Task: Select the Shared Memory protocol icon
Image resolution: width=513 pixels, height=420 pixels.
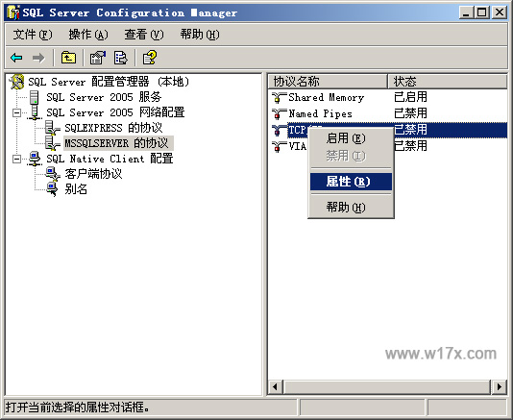Action: (279, 97)
